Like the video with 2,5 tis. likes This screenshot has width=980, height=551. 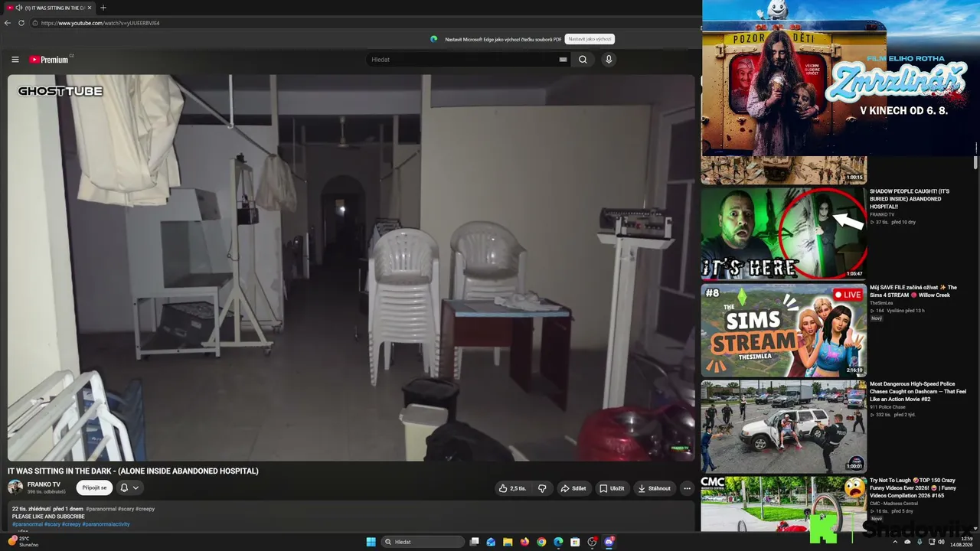[512, 488]
